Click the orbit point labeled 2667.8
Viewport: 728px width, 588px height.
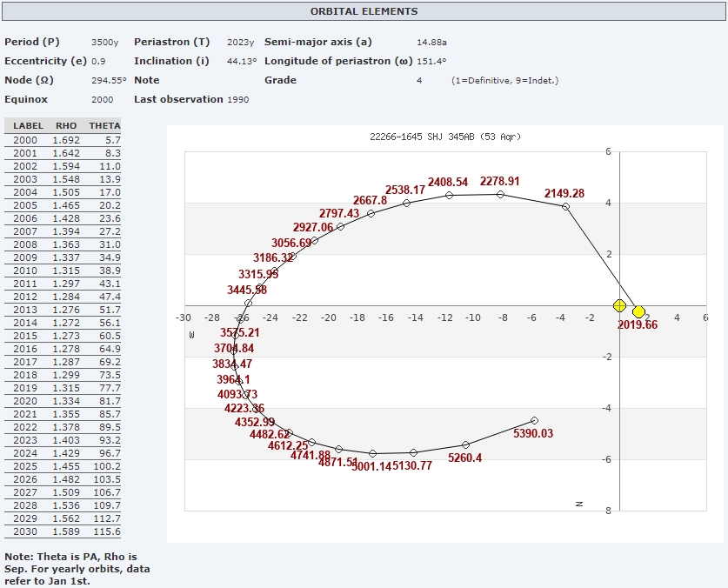(371, 213)
